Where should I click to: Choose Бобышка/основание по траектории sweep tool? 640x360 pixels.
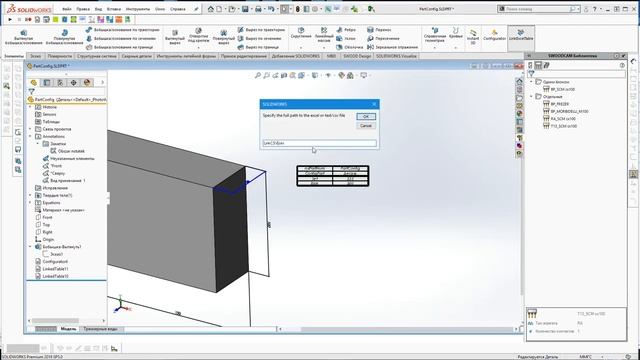tap(122, 30)
